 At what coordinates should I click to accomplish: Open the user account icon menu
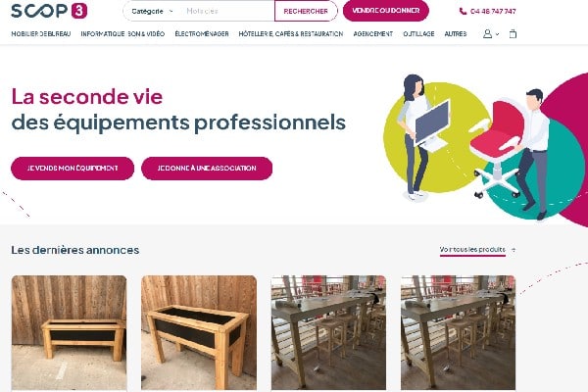[x=487, y=33]
